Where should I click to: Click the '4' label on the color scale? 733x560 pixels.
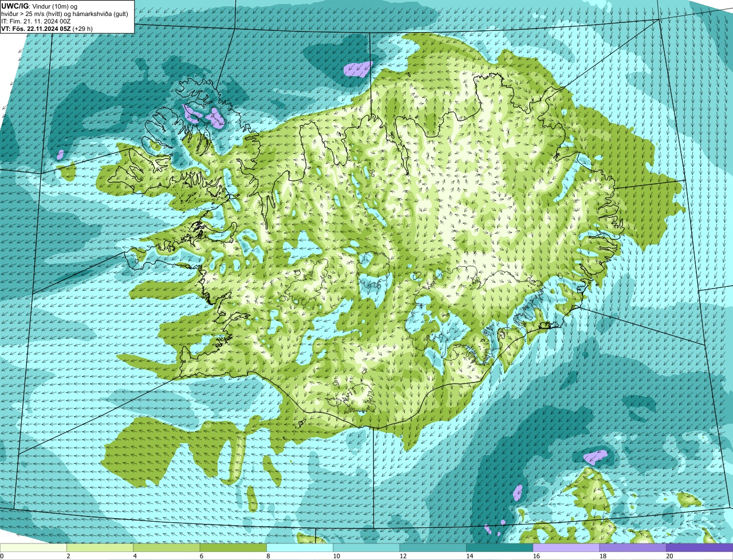click(x=135, y=556)
